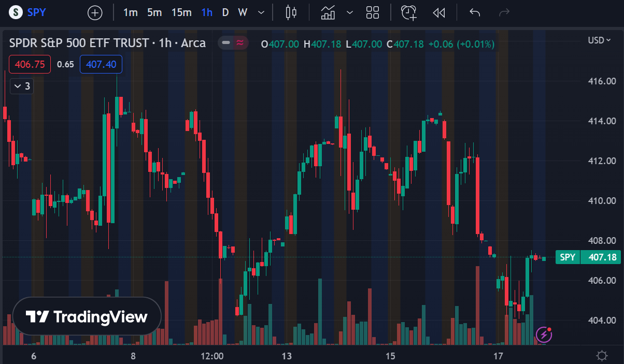Viewport: 624px width, 364px height.
Task: Switch to the Weekly (W) timeframe
Action: (243, 12)
